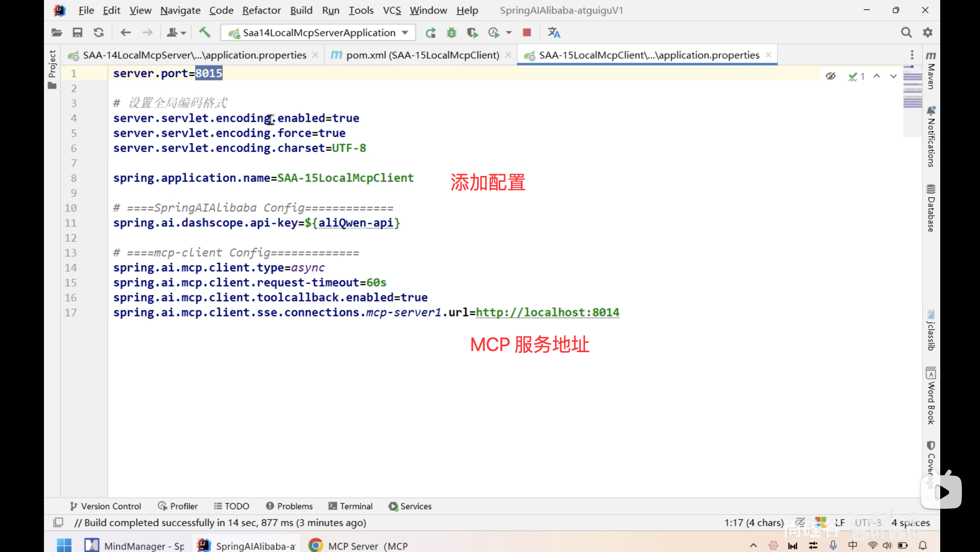The image size is (980, 552).
Task: Toggle reader mode eye icon
Action: pyautogui.click(x=830, y=76)
